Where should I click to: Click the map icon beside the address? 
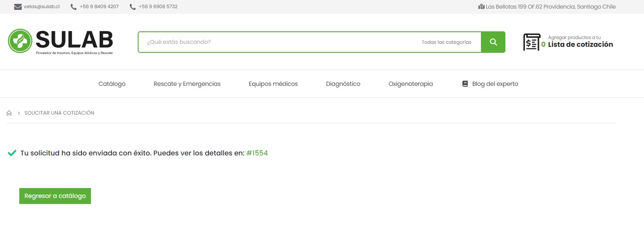pyautogui.click(x=481, y=7)
